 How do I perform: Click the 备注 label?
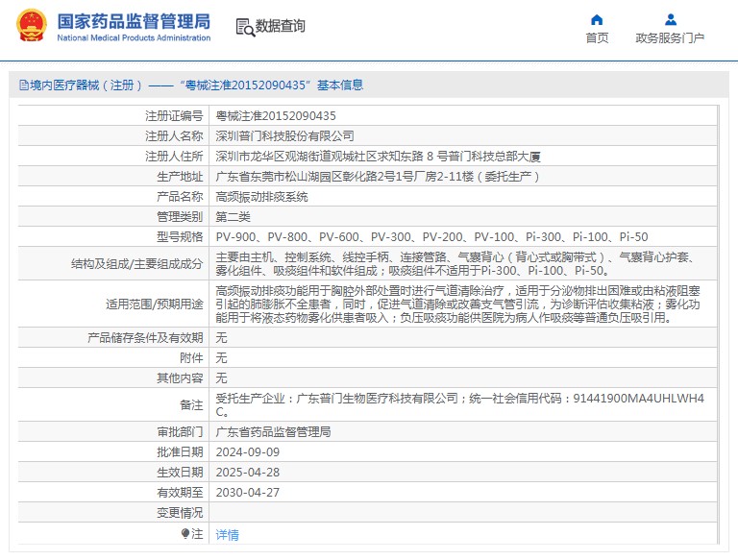pyautogui.click(x=191, y=405)
